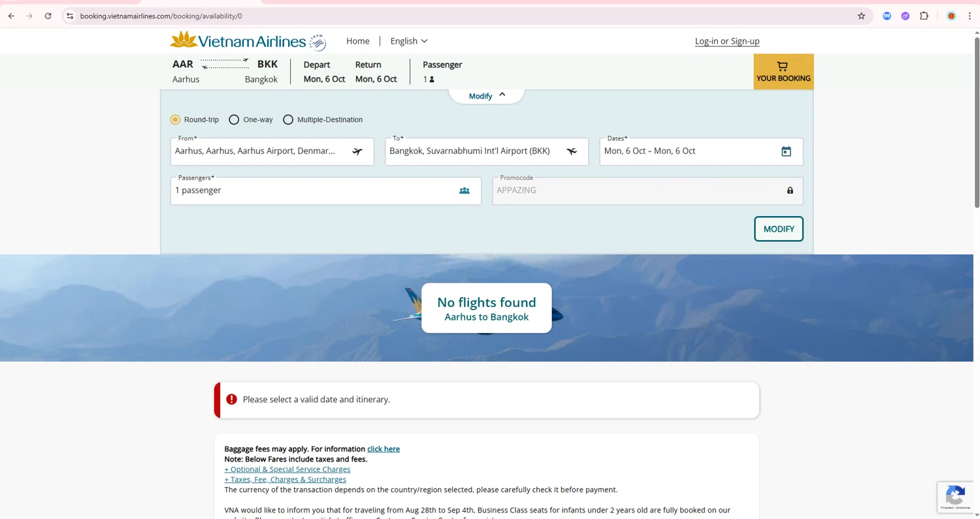Click the From airport input field
This screenshot has height=519, width=980.
tap(272, 151)
